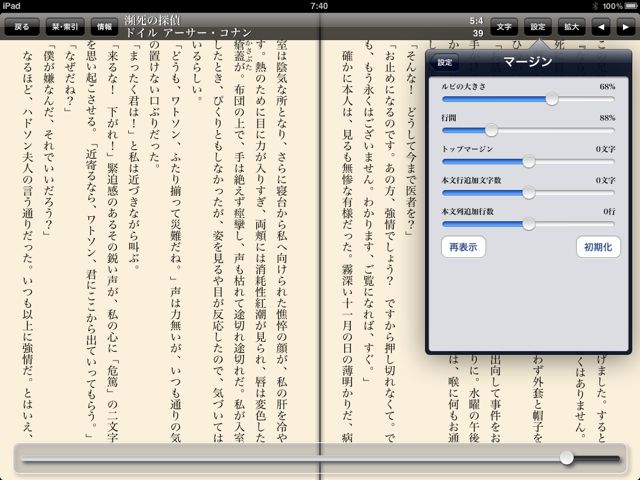Tap the 戻る back button

pyautogui.click(x=22, y=27)
